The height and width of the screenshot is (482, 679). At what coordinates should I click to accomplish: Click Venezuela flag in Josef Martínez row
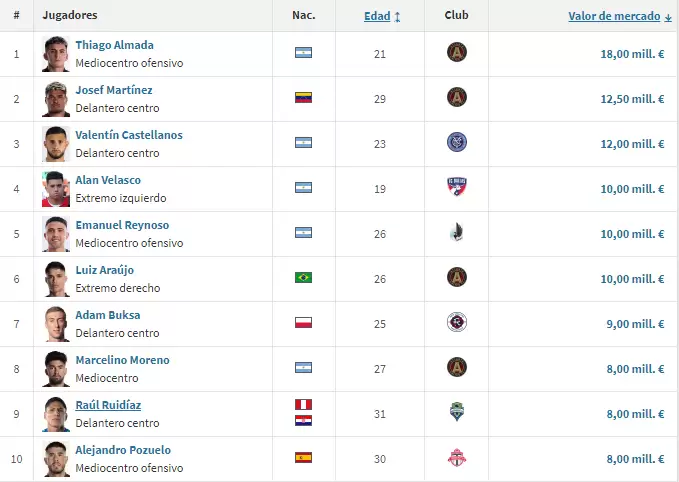(303, 98)
